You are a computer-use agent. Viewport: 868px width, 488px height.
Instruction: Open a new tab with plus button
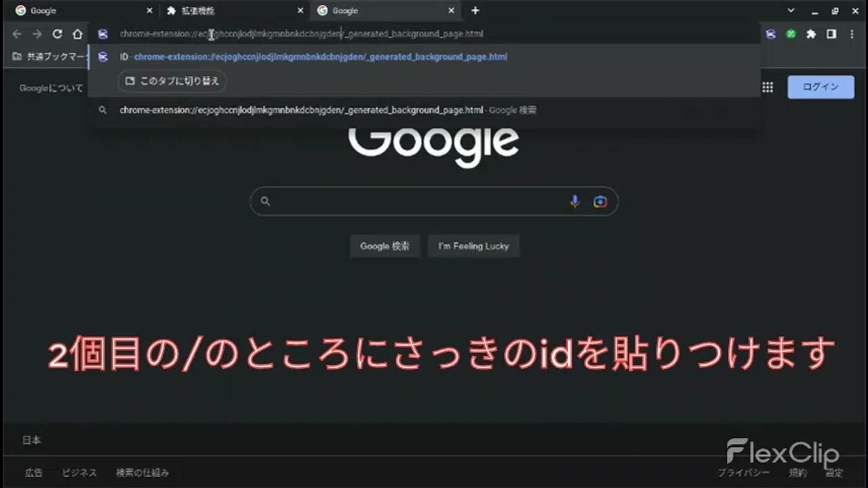click(475, 11)
